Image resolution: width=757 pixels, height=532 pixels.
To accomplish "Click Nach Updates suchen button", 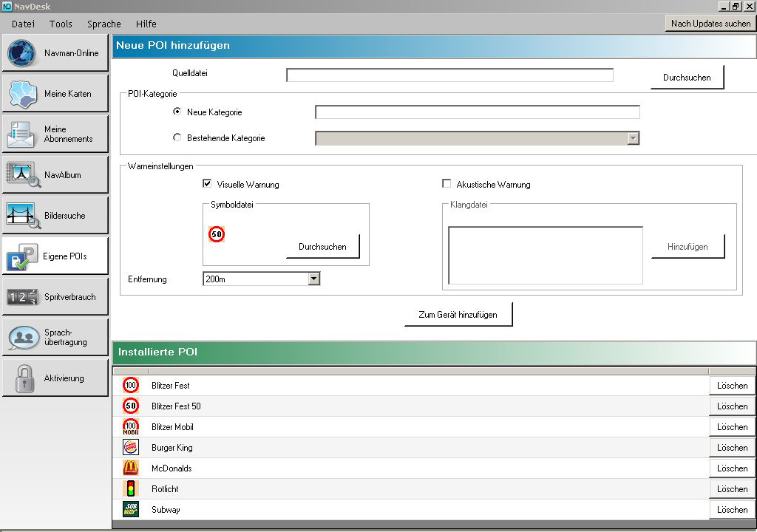I will [x=710, y=24].
